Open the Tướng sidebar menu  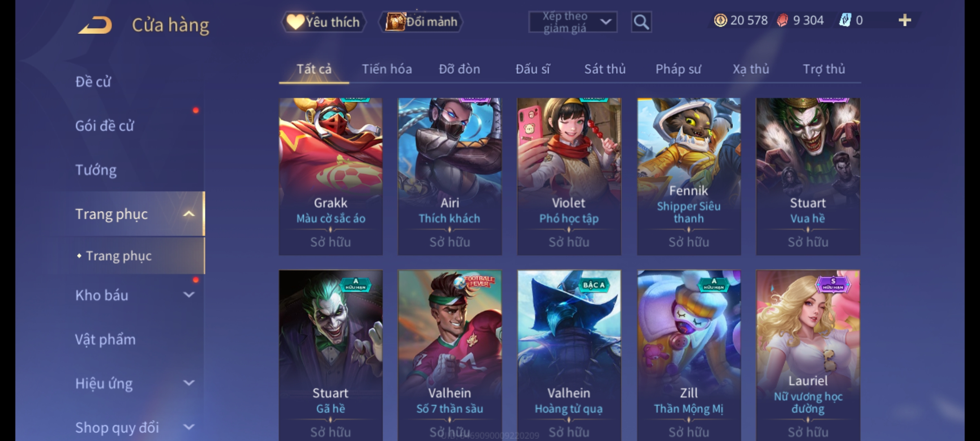point(96,169)
